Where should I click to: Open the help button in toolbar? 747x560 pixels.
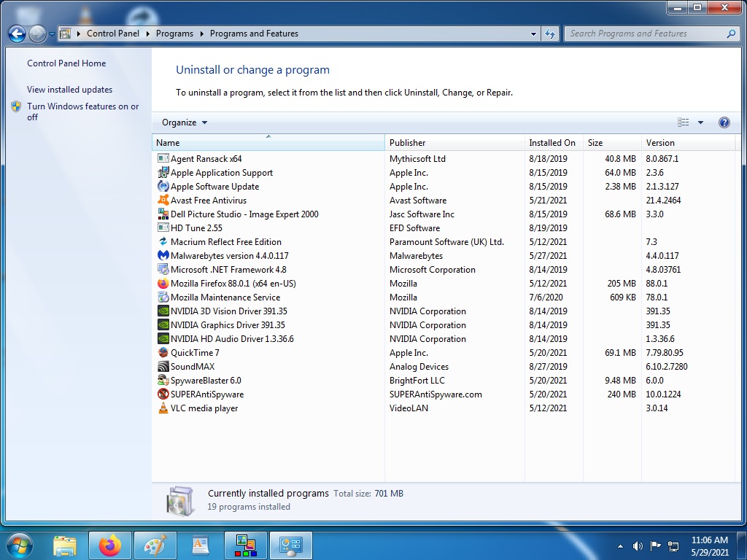point(724,122)
